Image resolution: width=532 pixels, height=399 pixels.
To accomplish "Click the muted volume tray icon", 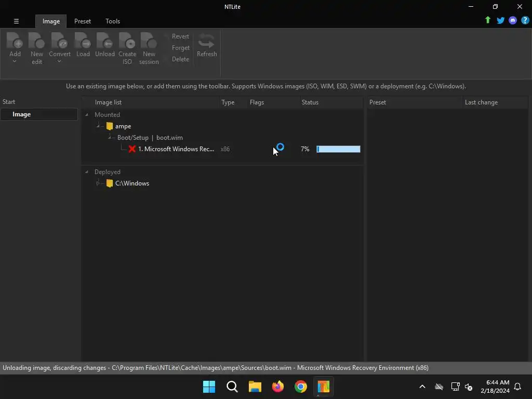I will 469,387.
